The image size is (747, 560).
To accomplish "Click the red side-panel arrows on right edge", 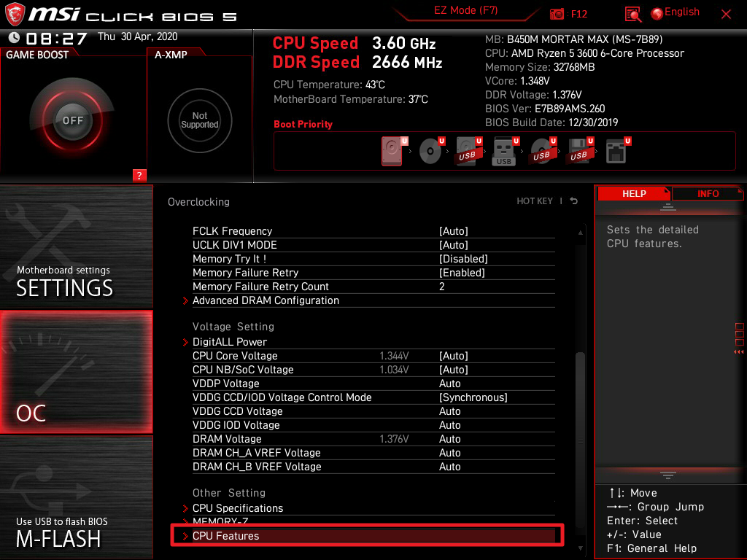I will [x=738, y=352].
